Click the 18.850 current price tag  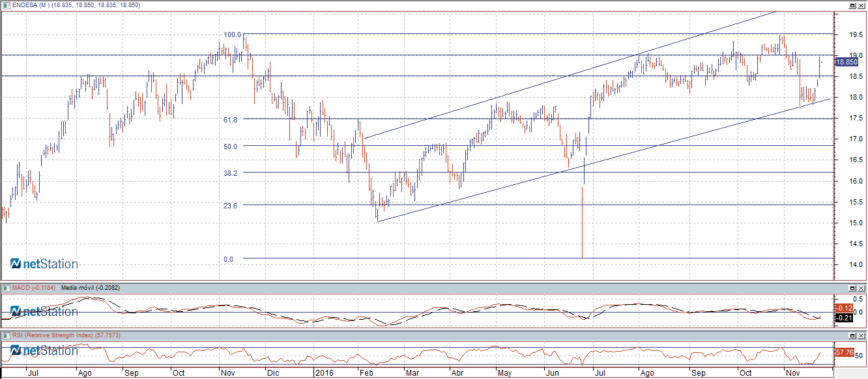(846, 63)
